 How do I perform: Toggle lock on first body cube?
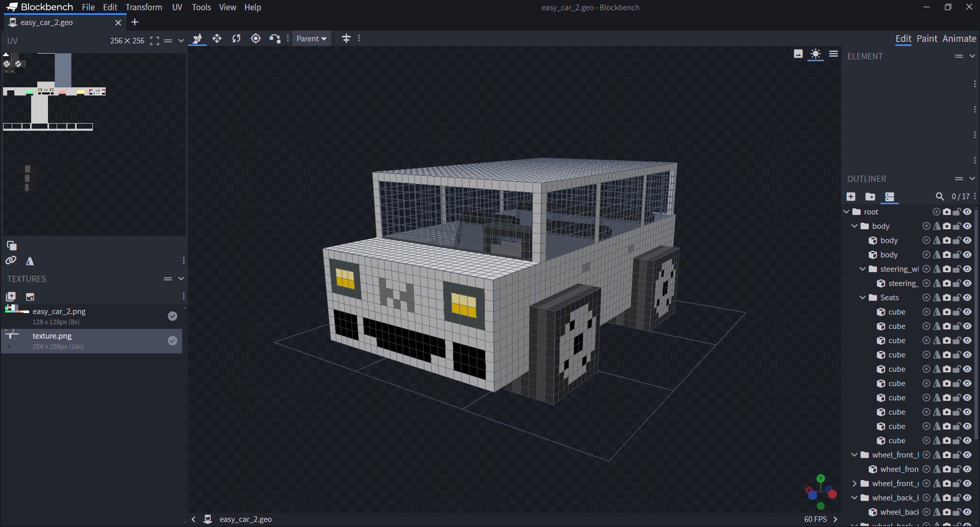point(957,241)
